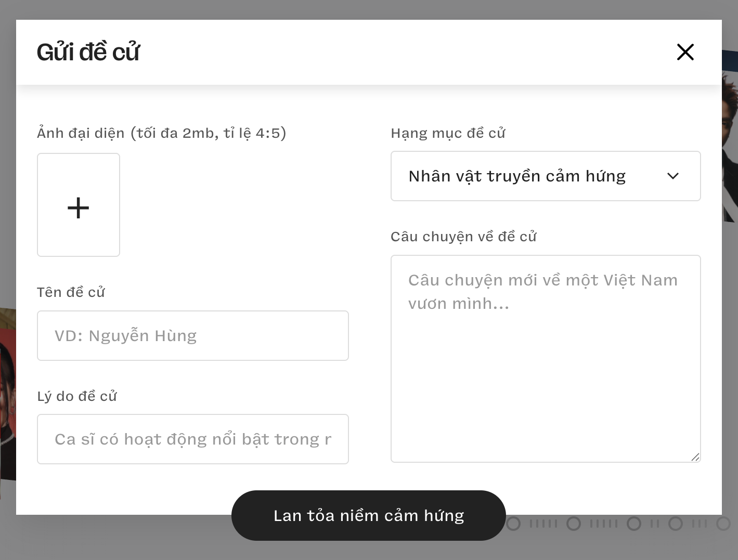Choose an option under Nhân vật truyền cảm hứng
Viewport: 738px width, 560px height.
click(545, 176)
